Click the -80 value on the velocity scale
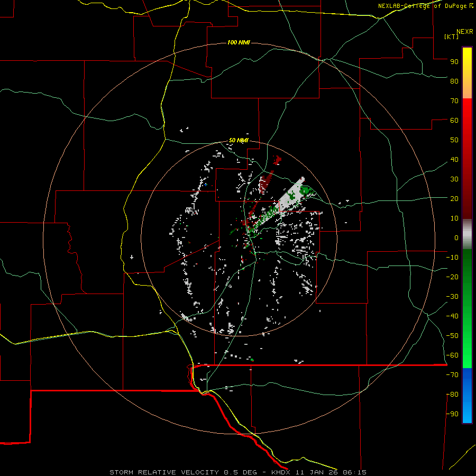Screen dimensions: 476x476 [x=452, y=395]
